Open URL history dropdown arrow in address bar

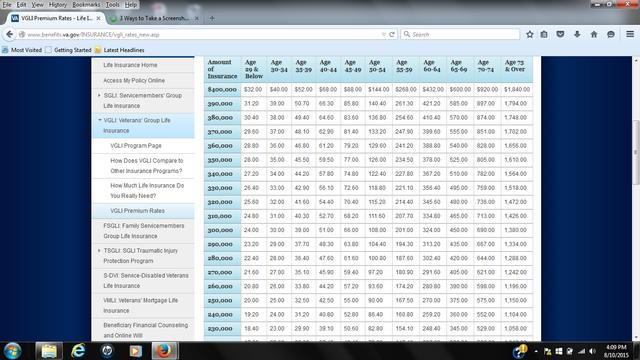384,35
